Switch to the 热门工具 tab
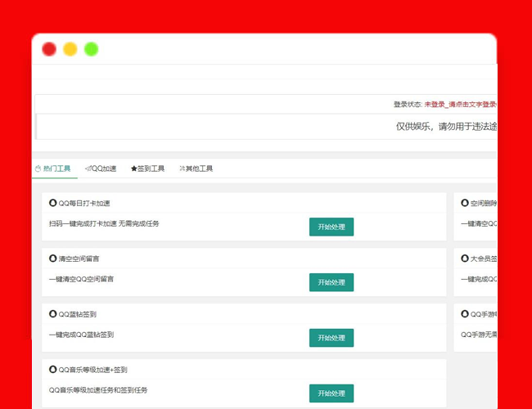Screen dimensions: 532x409 click(x=55, y=169)
